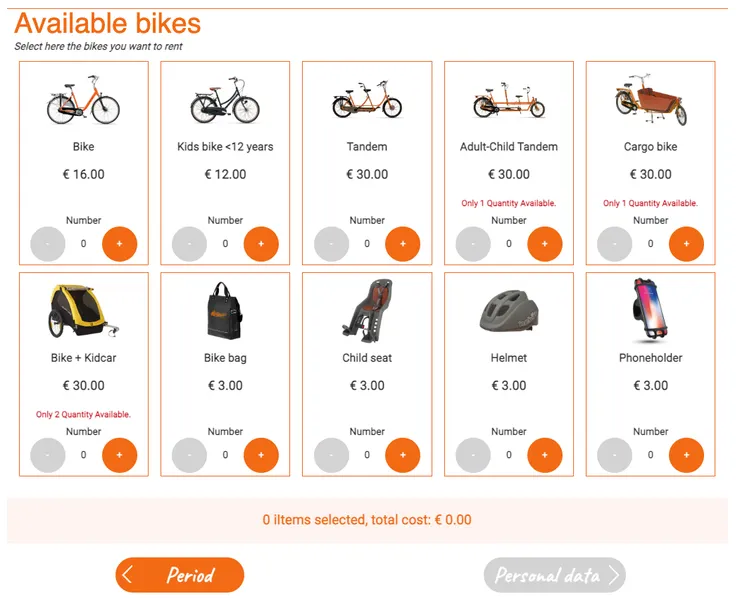Image resolution: width=740 pixels, height=598 pixels.
Task: Add a Bike bag with plus
Action: coord(261,455)
